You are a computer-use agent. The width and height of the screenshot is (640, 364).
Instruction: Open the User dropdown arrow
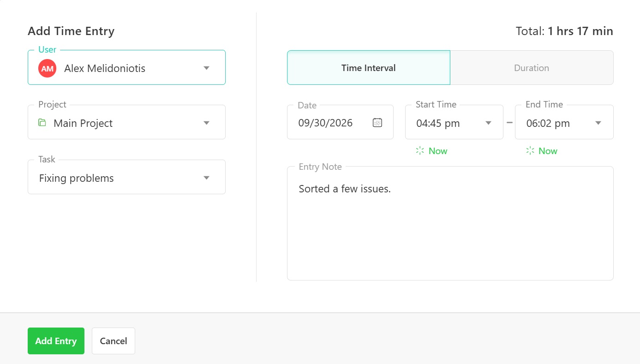point(207,68)
